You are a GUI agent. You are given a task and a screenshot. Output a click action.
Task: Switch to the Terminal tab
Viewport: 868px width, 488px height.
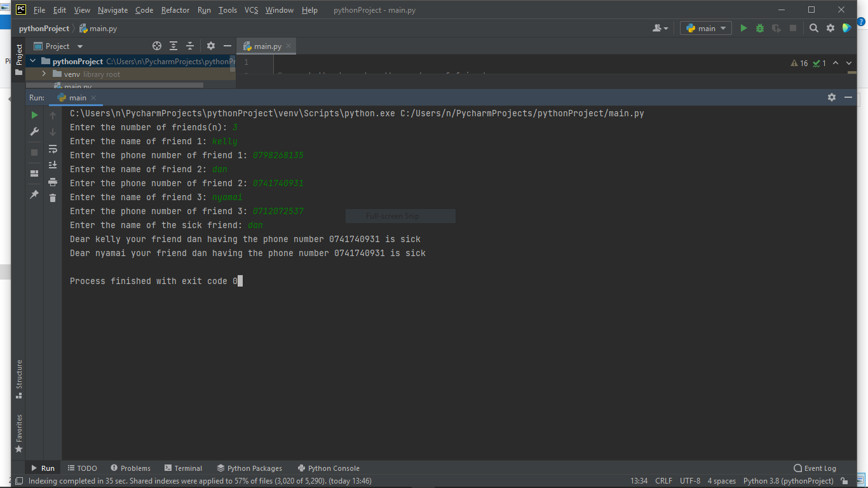pyautogui.click(x=183, y=468)
